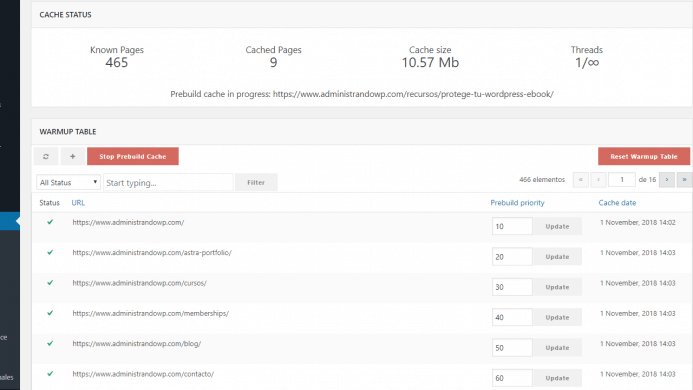The width and height of the screenshot is (693, 390).
Task: Click the current page number field
Action: click(x=621, y=180)
